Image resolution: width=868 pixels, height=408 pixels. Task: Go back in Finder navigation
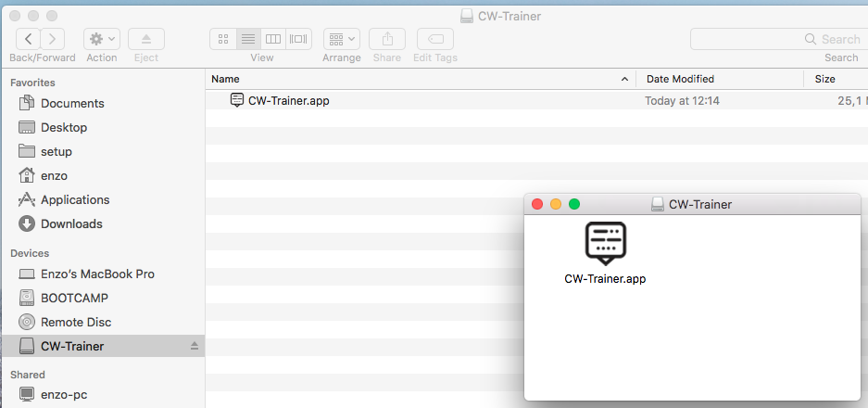click(28, 39)
